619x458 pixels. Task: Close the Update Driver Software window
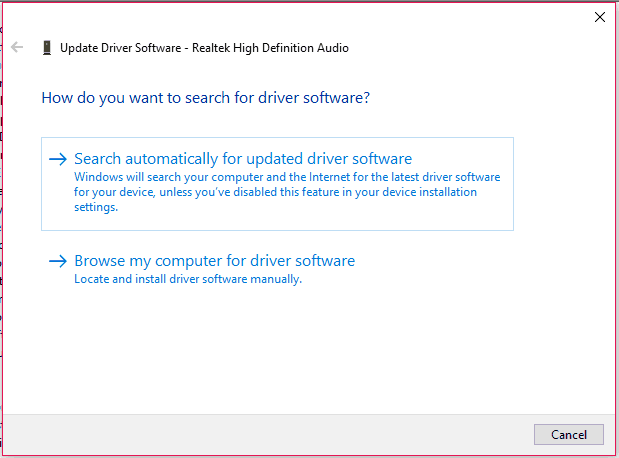600,17
